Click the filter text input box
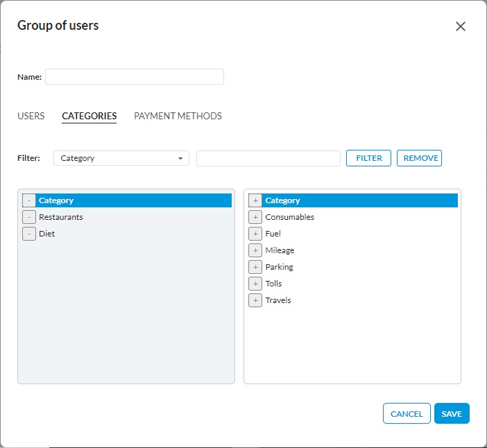487x448 pixels. [268, 158]
